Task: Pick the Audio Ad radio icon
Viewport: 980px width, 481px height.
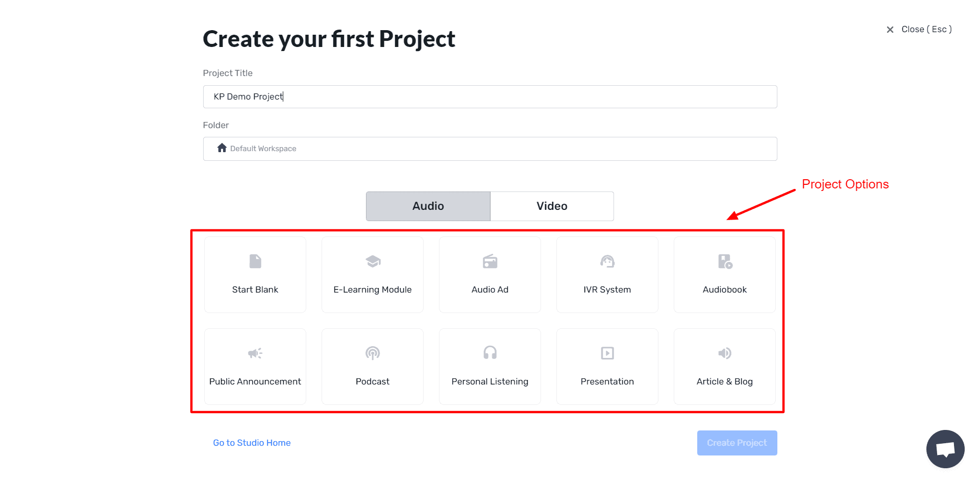Action: tap(490, 261)
